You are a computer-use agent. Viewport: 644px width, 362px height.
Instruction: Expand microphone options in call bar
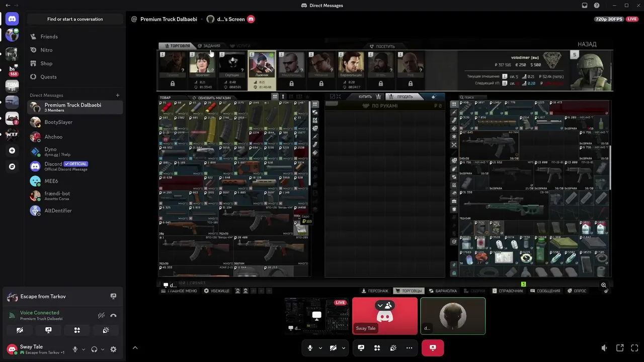pyautogui.click(x=320, y=348)
